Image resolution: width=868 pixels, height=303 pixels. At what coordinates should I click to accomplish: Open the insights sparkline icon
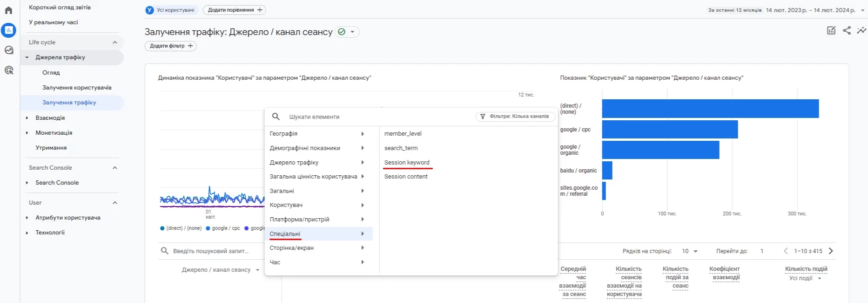(861, 30)
